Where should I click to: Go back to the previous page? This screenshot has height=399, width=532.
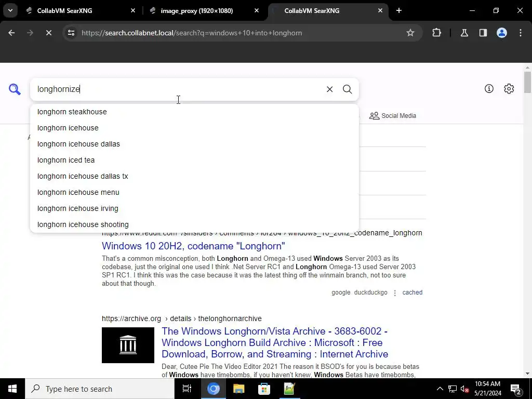point(11,33)
